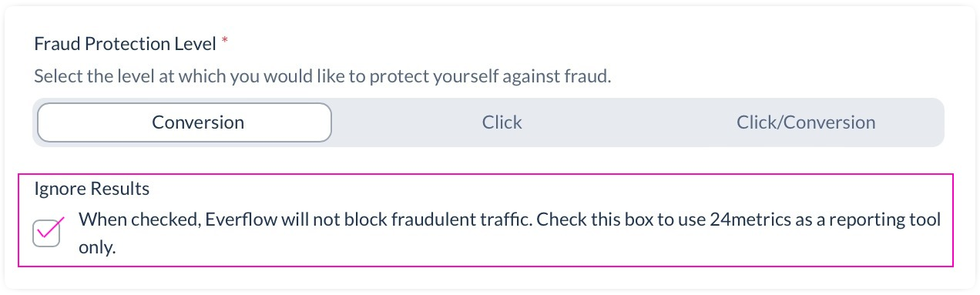Click the word 'only.' on last line
980x295 pixels.
tap(97, 250)
